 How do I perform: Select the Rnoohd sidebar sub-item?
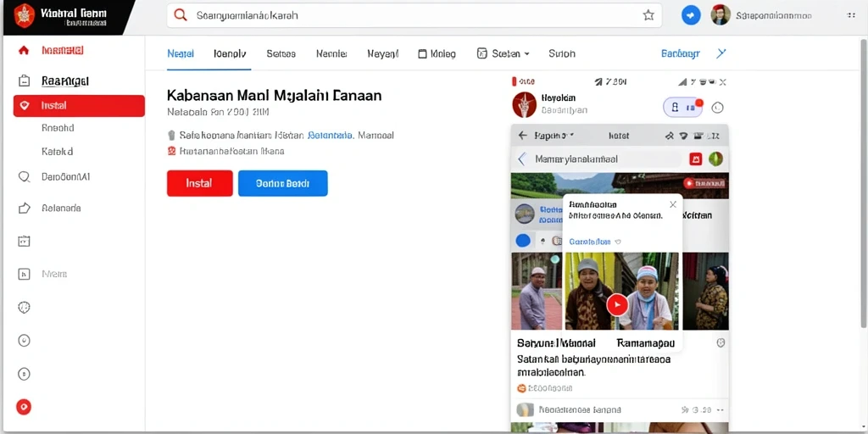(58, 128)
